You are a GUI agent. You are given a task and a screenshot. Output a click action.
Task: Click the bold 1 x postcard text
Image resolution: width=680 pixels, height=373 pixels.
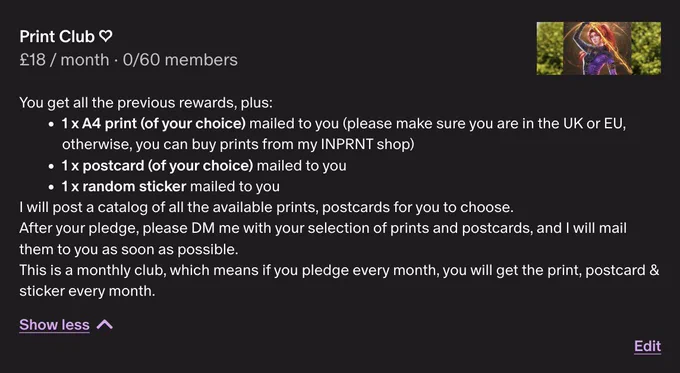coord(157,166)
